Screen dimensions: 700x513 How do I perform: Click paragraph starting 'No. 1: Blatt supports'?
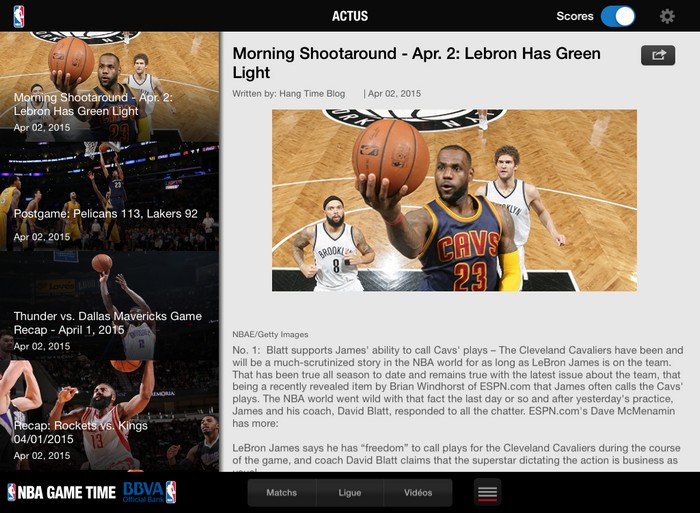pos(458,387)
